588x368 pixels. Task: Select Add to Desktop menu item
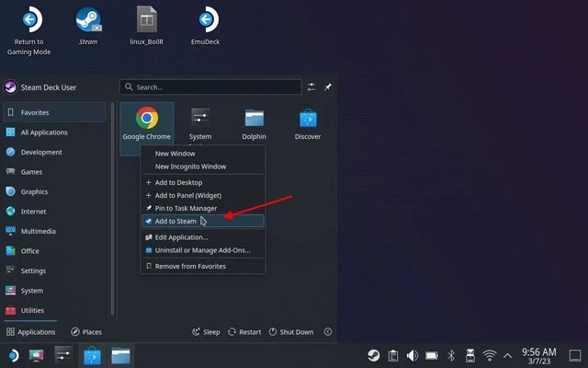pyautogui.click(x=203, y=182)
